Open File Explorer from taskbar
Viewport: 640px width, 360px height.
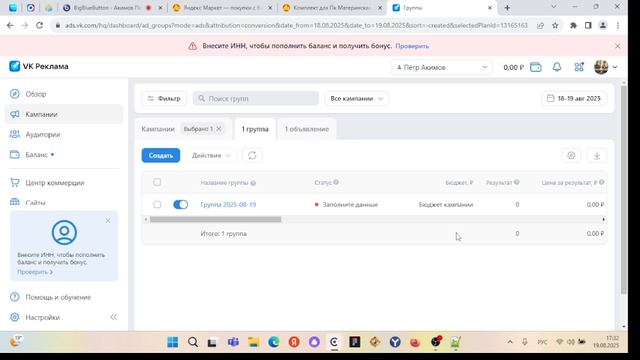click(253, 342)
